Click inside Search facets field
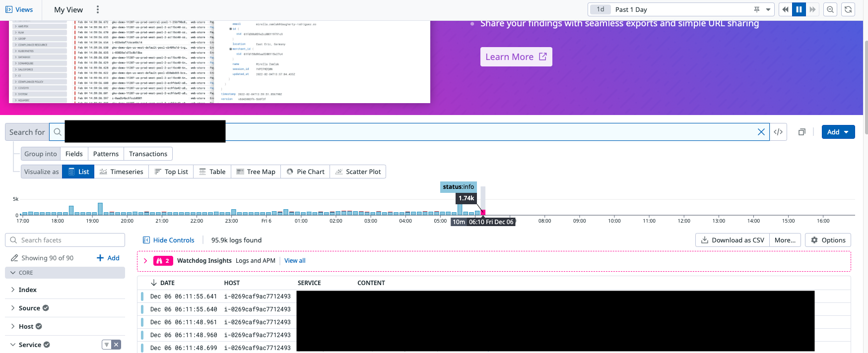This screenshot has width=868, height=353. 65,240
